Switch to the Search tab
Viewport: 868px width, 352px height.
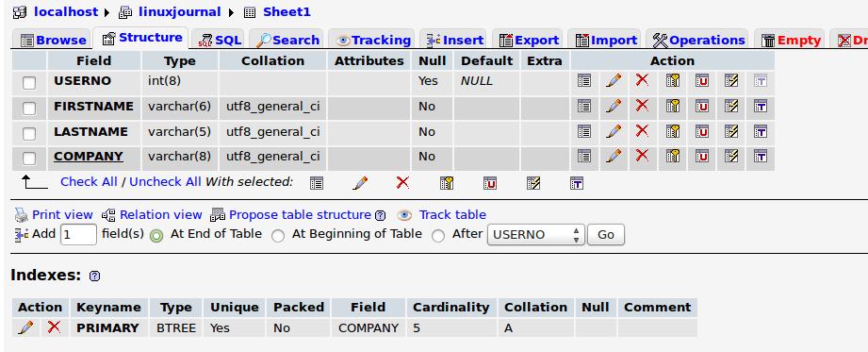point(287,40)
